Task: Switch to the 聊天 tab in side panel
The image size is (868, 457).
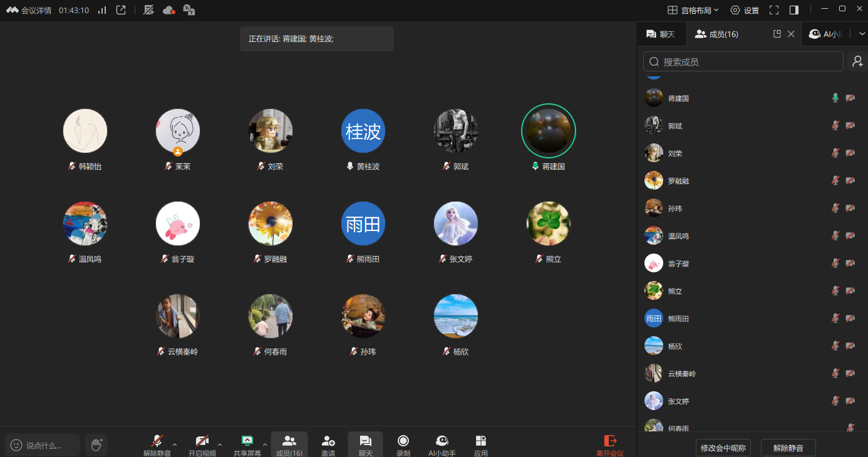Action: (x=661, y=34)
